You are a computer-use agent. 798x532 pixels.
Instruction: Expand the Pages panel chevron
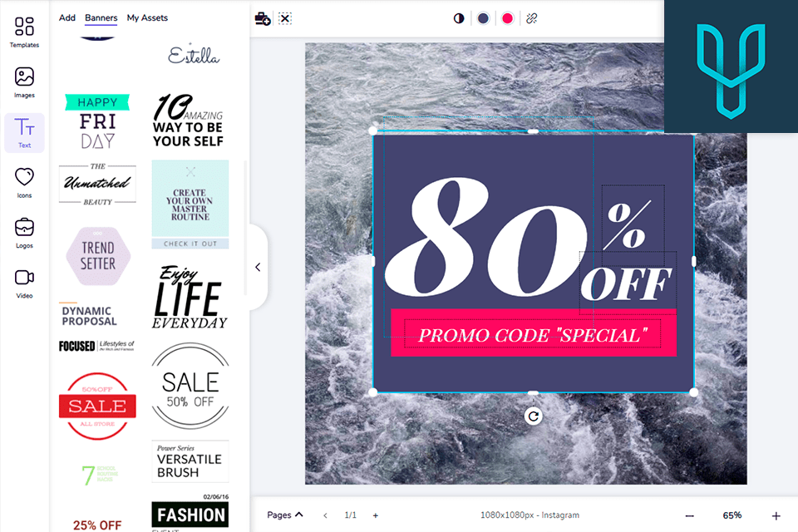click(299, 515)
